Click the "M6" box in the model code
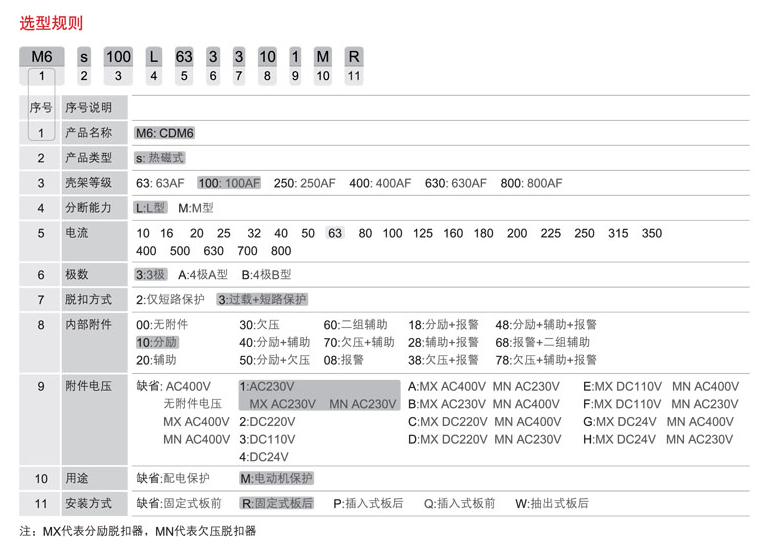The height and width of the screenshot is (540, 760). pyautogui.click(x=41, y=56)
